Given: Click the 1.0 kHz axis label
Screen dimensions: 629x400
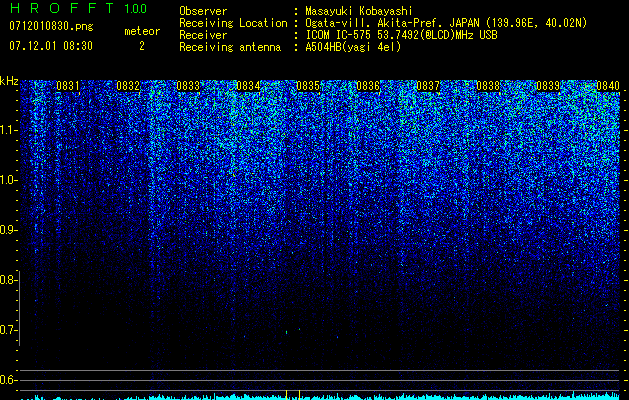Looking at the screenshot, I should [x=8, y=180].
